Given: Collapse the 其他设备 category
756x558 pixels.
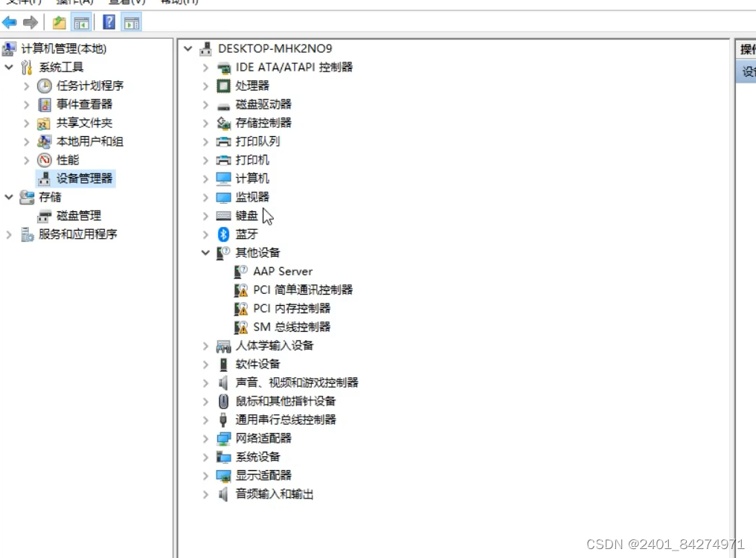Looking at the screenshot, I should pos(205,252).
